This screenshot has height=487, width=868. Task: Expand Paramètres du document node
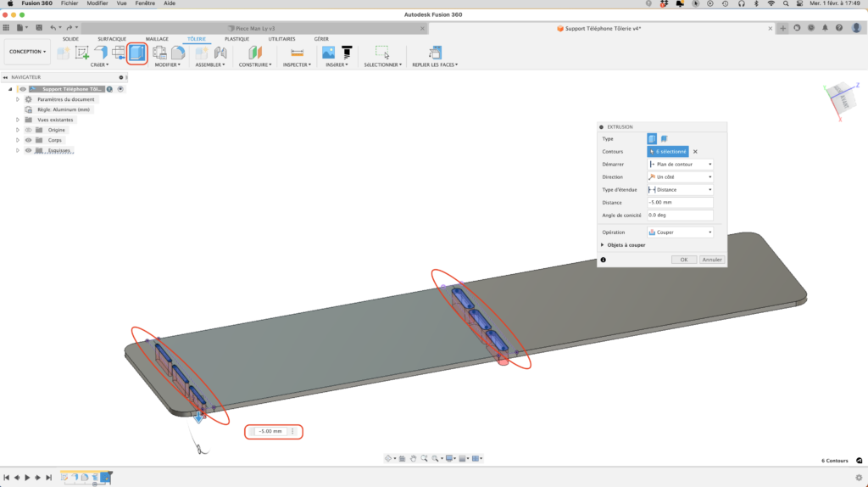(17, 99)
